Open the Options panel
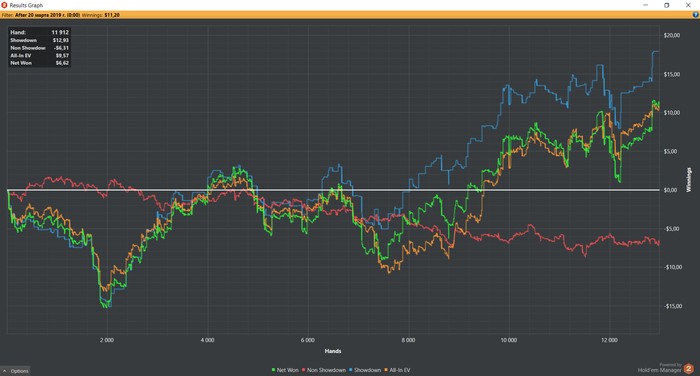 tap(16, 371)
